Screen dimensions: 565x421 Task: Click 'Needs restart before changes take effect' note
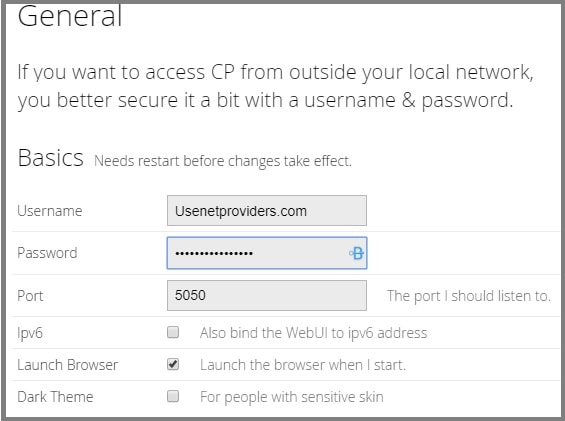point(223,161)
